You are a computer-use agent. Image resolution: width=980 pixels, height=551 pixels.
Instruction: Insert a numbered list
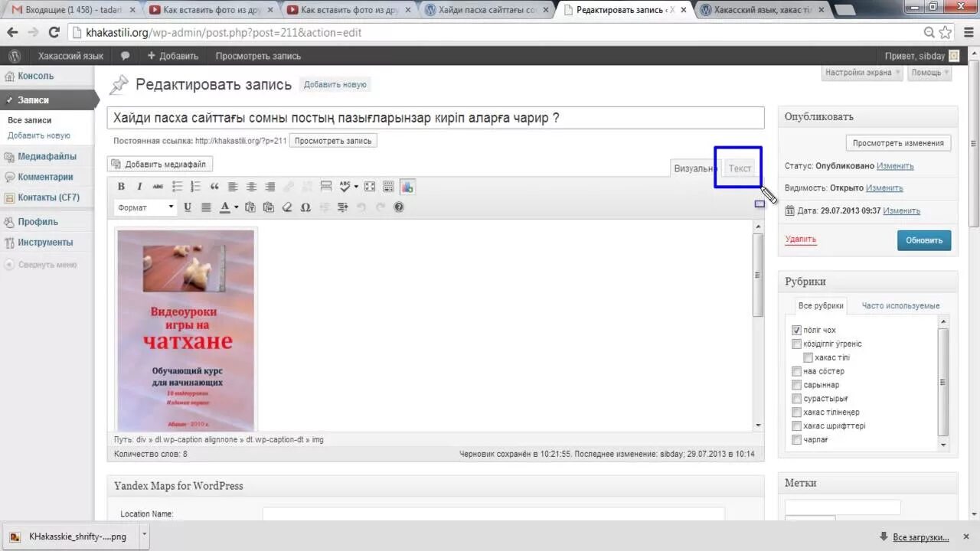click(195, 187)
